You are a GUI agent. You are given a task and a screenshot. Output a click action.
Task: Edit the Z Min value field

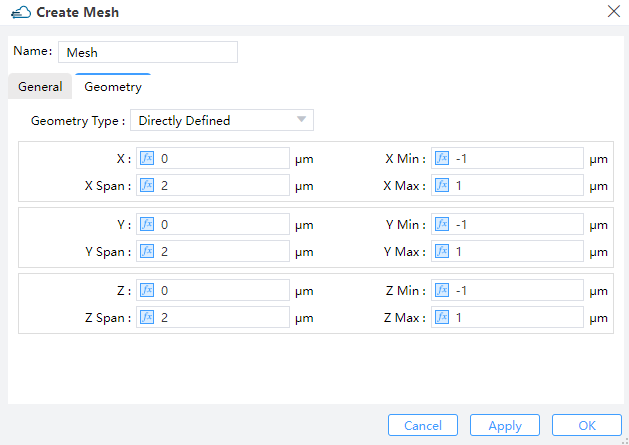pyautogui.click(x=507, y=290)
